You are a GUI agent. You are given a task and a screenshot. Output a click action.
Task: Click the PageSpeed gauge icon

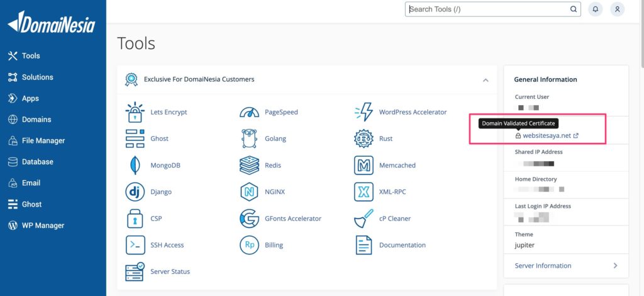[249, 112]
